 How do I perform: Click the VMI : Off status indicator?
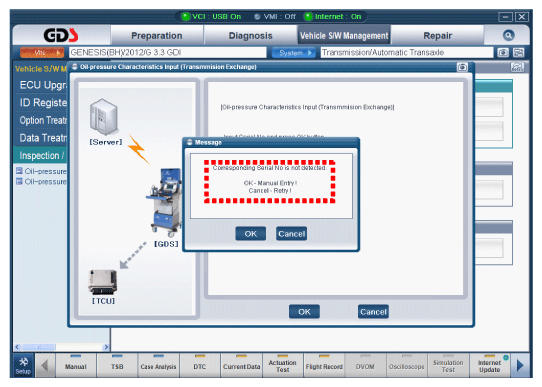pos(275,17)
